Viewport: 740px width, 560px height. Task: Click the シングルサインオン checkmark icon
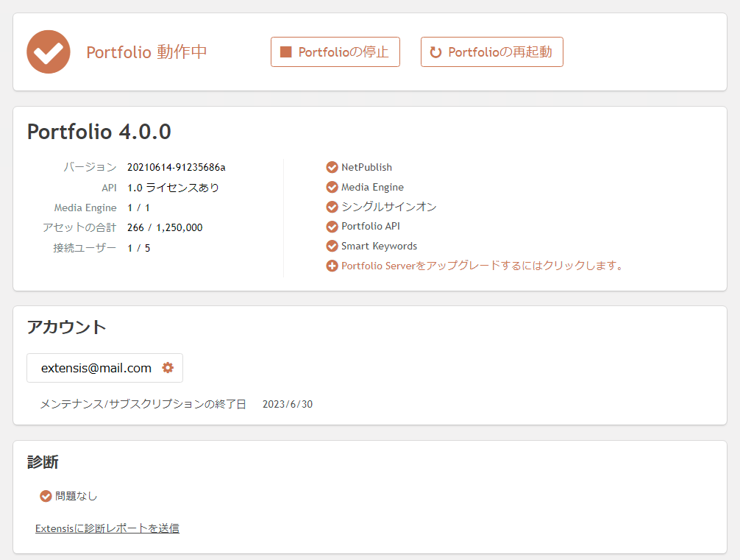coord(332,207)
